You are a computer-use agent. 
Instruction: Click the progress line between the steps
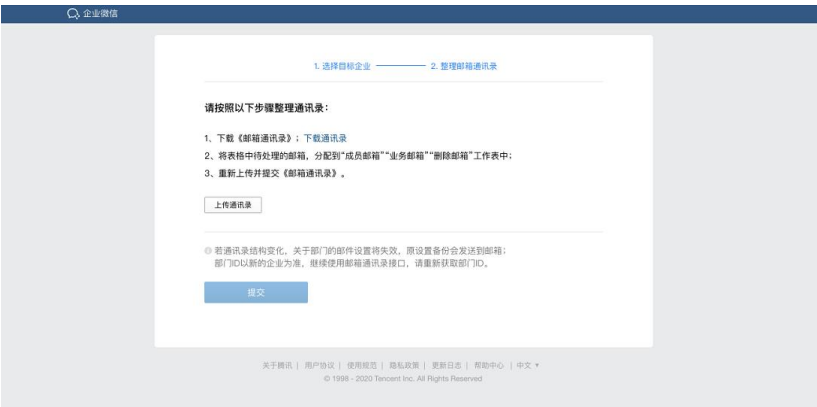(x=401, y=66)
